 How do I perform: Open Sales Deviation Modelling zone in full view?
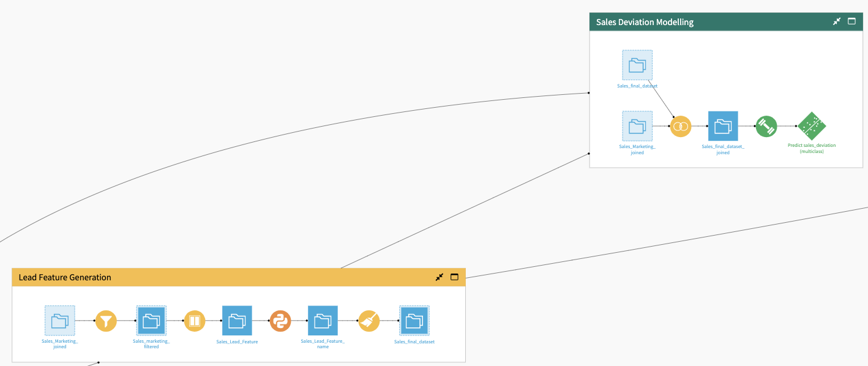pyautogui.click(x=851, y=21)
